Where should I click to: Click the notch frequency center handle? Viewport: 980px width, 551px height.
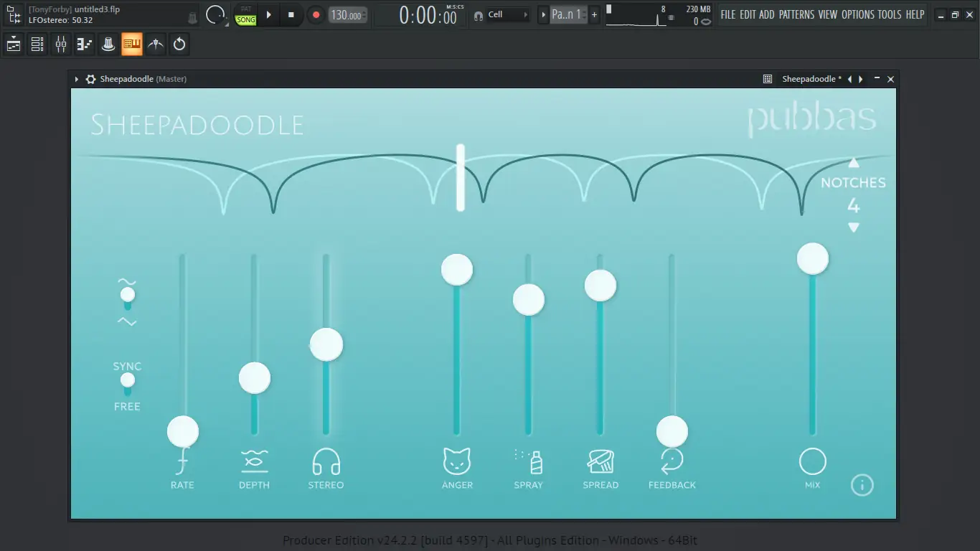(461, 177)
